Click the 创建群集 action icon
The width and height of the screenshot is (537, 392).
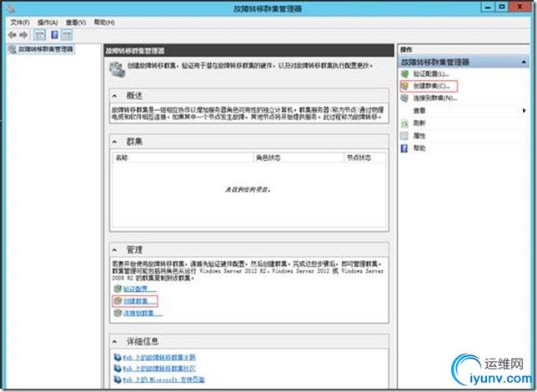(404, 86)
